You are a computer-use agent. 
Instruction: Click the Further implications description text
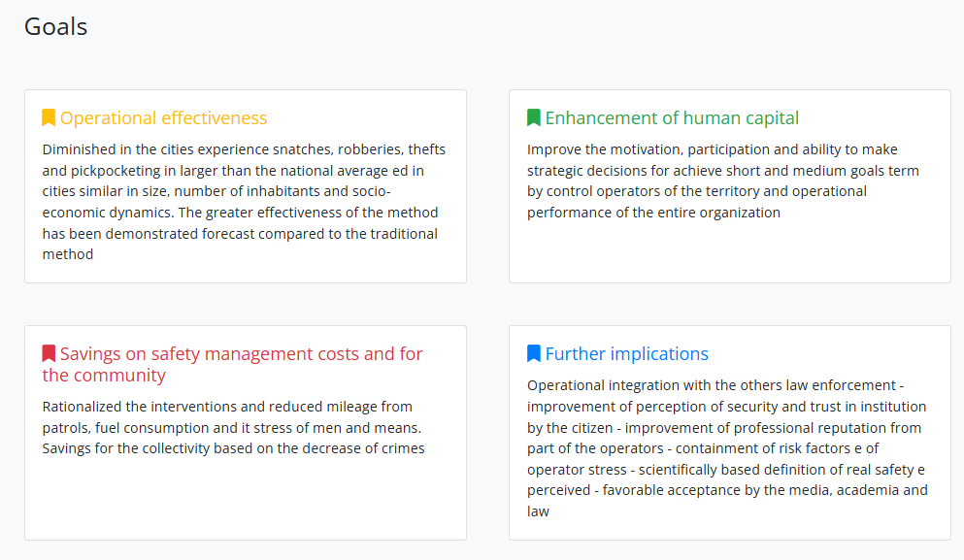coord(727,448)
